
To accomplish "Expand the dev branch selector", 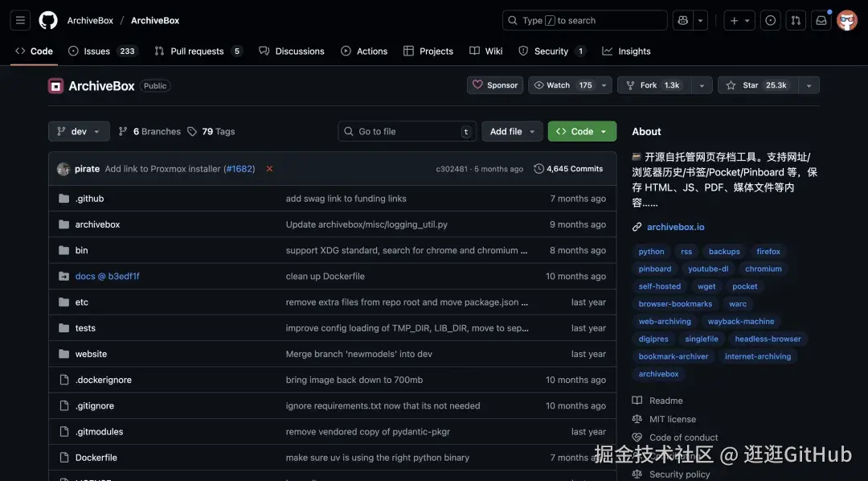I will pos(78,130).
